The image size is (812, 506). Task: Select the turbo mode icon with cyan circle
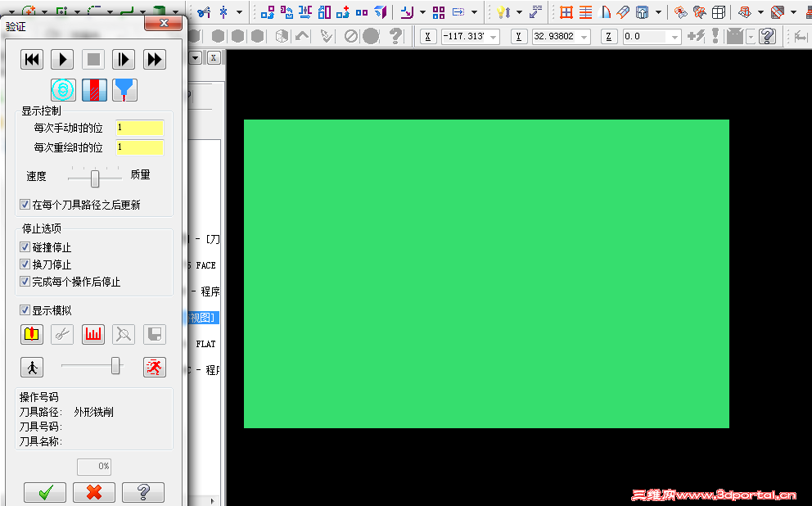coord(63,90)
